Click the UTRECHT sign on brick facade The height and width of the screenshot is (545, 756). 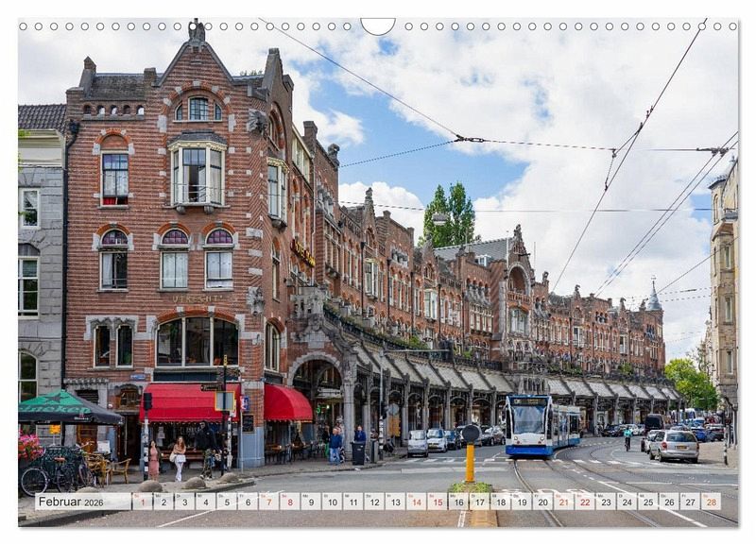[197, 298]
